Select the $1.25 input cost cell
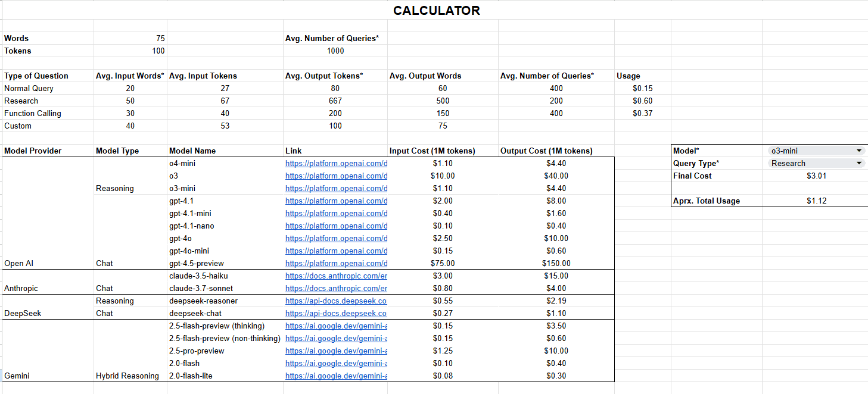The image size is (868, 394). [x=443, y=351]
